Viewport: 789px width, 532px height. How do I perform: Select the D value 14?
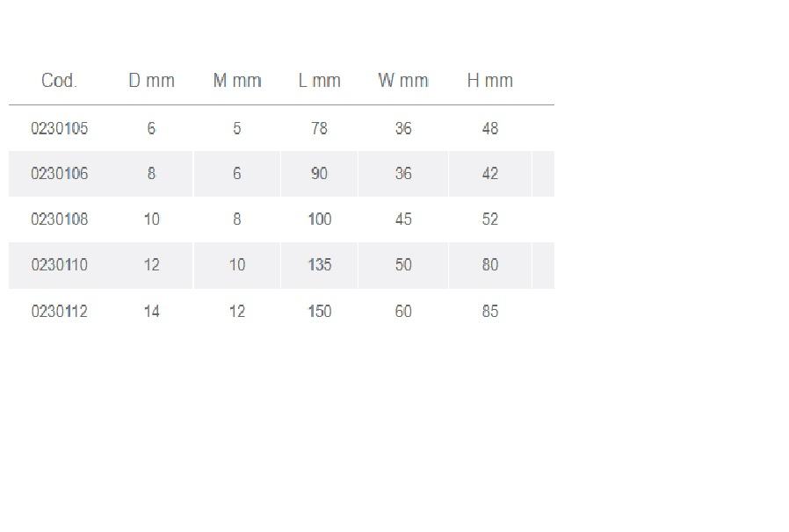[x=151, y=312]
